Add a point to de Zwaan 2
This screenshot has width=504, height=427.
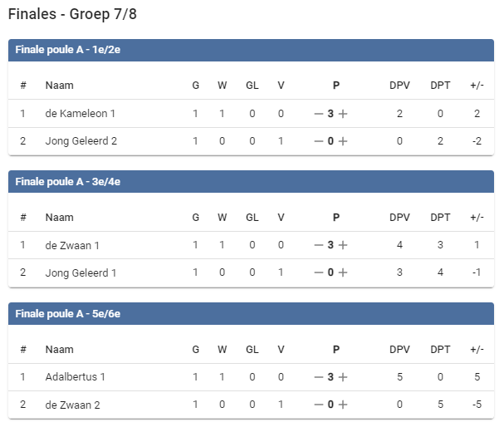[x=343, y=405]
